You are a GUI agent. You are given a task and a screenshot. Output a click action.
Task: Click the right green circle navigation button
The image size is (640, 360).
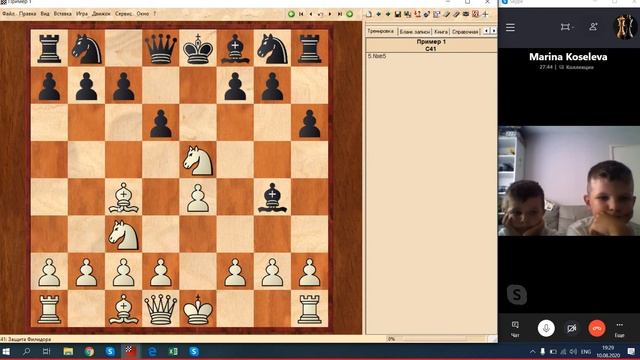350,14
